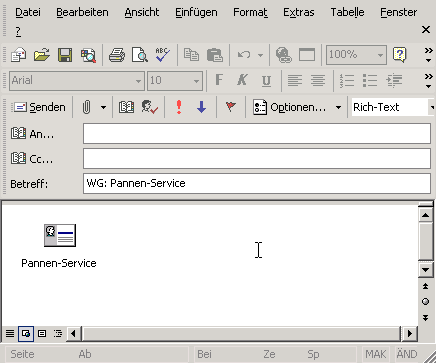
Task: Open the Ansicht menu
Action: (142, 12)
